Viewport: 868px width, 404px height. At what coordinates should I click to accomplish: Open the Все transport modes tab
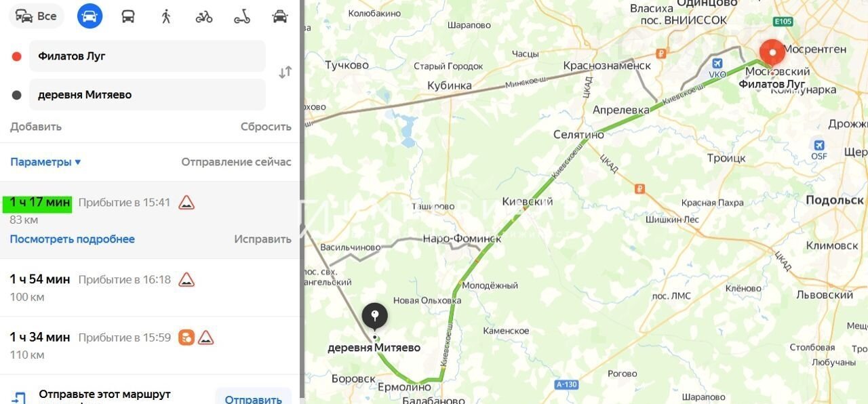(36, 16)
